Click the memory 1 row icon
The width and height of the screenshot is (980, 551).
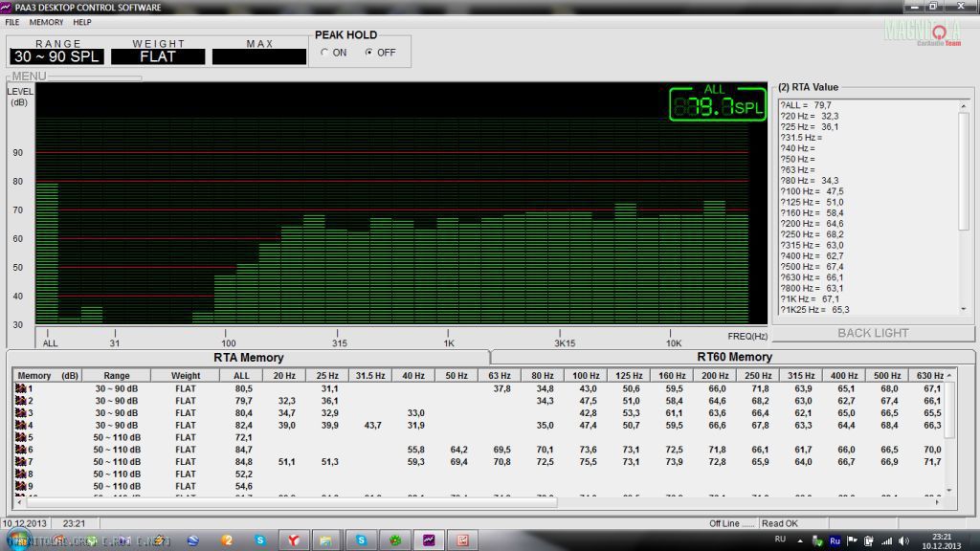click(x=21, y=388)
